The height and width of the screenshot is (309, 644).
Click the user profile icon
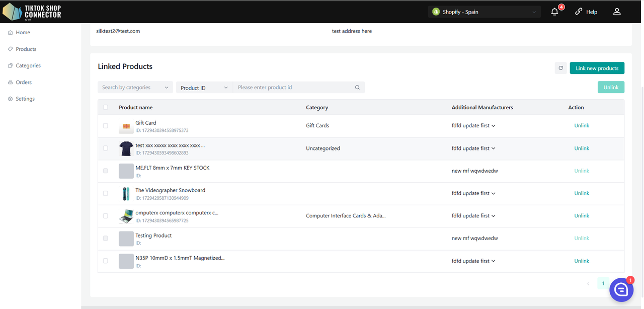point(617,12)
